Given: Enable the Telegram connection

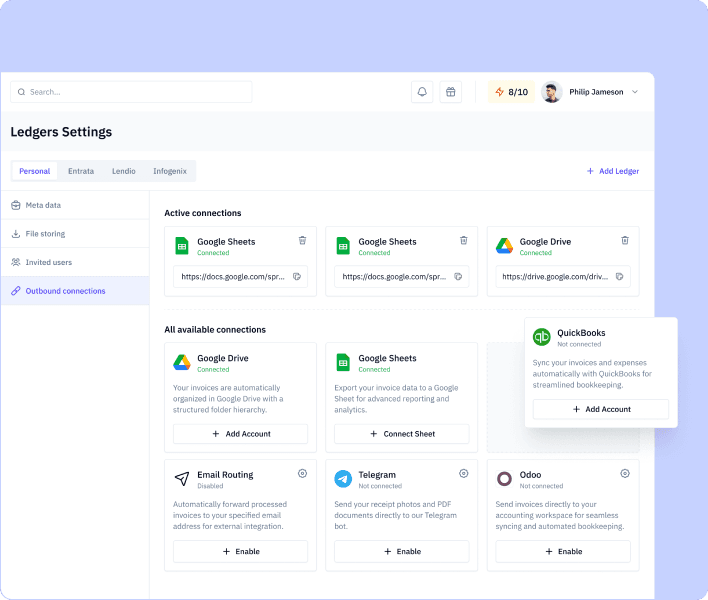Looking at the screenshot, I should pyautogui.click(x=401, y=551).
